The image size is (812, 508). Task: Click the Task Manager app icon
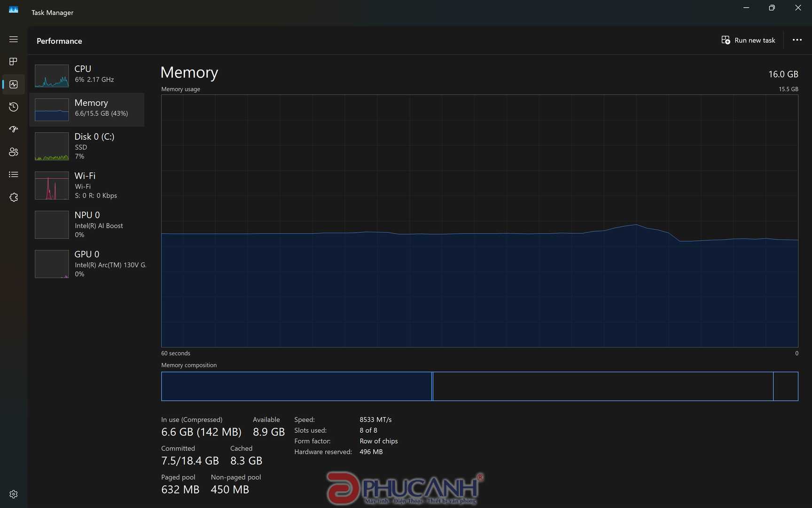[14, 10]
